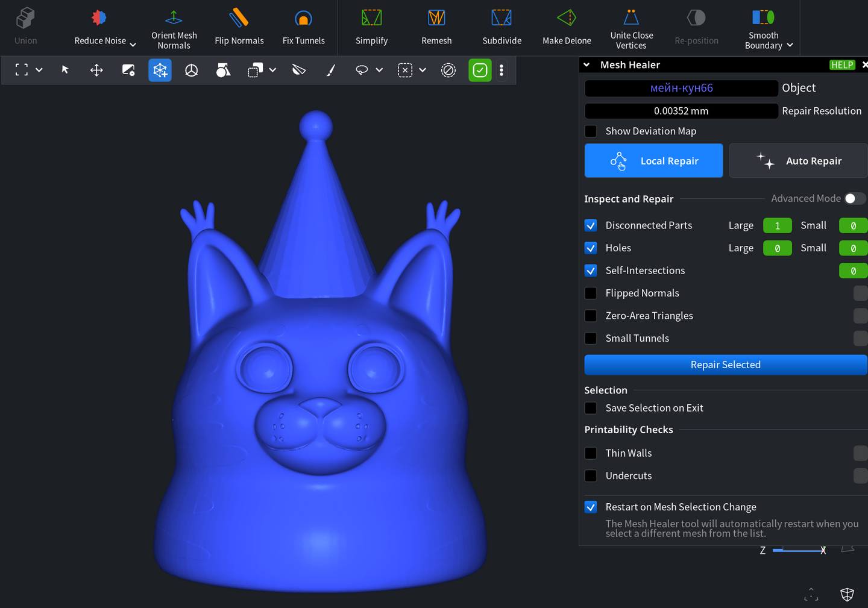Image resolution: width=868 pixels, height=608 pixels.
Task: Click the Subdivide tool icon
Action: pos(502,18)
